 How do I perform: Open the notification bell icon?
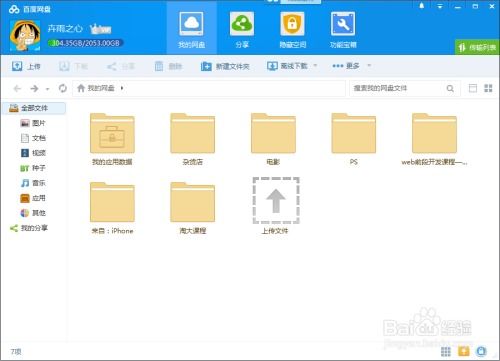click(x=422, y=6)
